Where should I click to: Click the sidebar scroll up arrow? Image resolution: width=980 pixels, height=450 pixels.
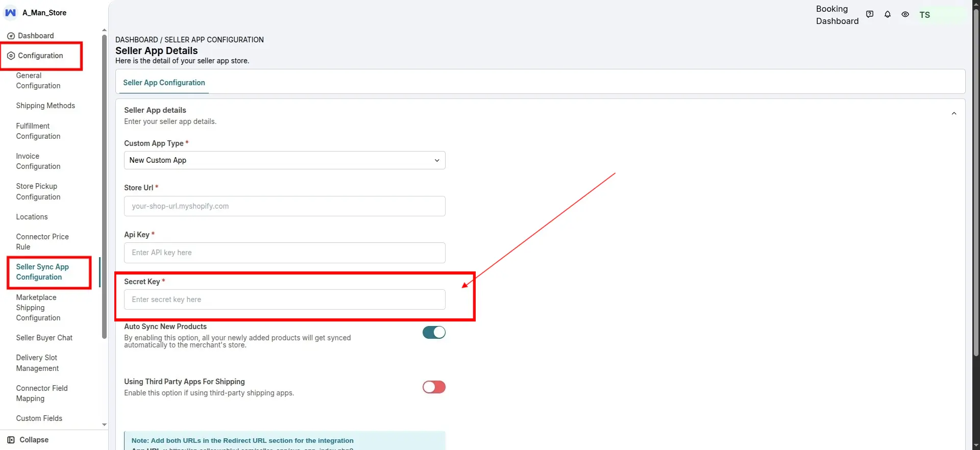104,30
